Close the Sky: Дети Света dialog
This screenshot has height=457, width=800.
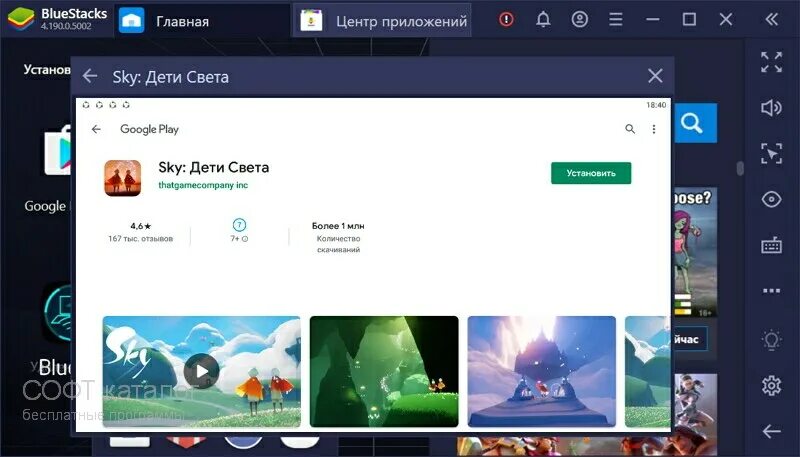(655, 76)
